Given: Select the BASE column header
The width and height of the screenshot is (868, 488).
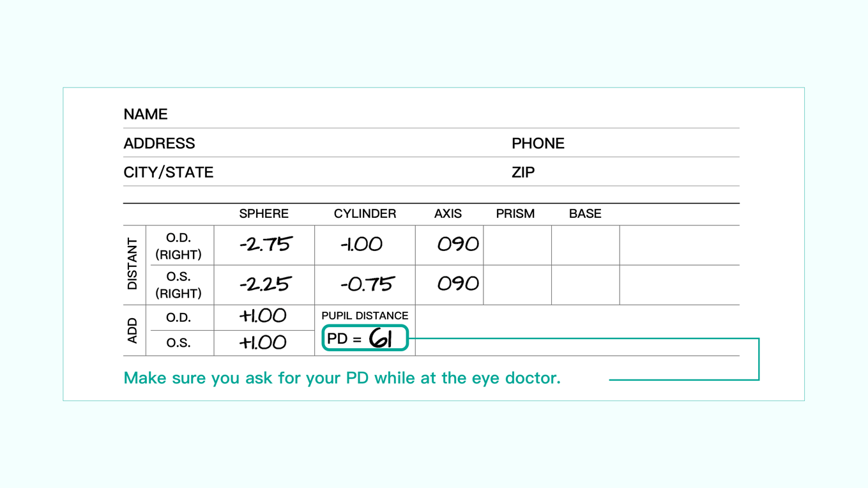Looking at the screenshot, I should tap(585, 214).
